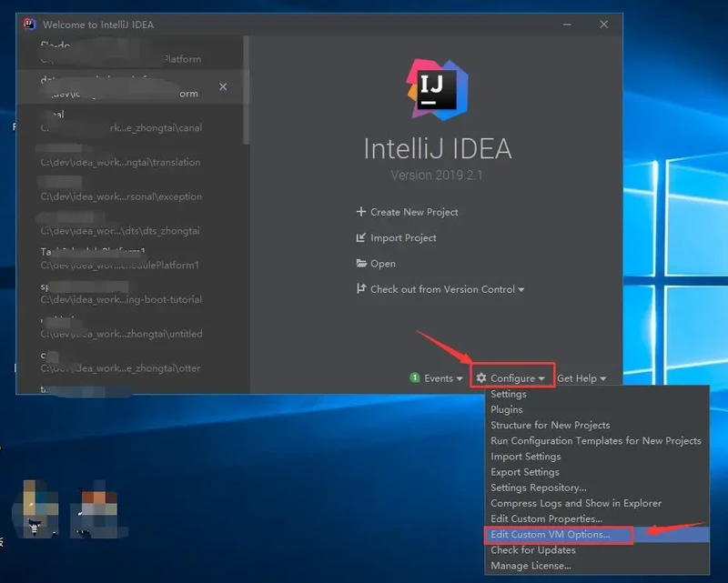This screenshot has width=728, height=583.
Task: Click Create New Project
Action: [414, 212]
